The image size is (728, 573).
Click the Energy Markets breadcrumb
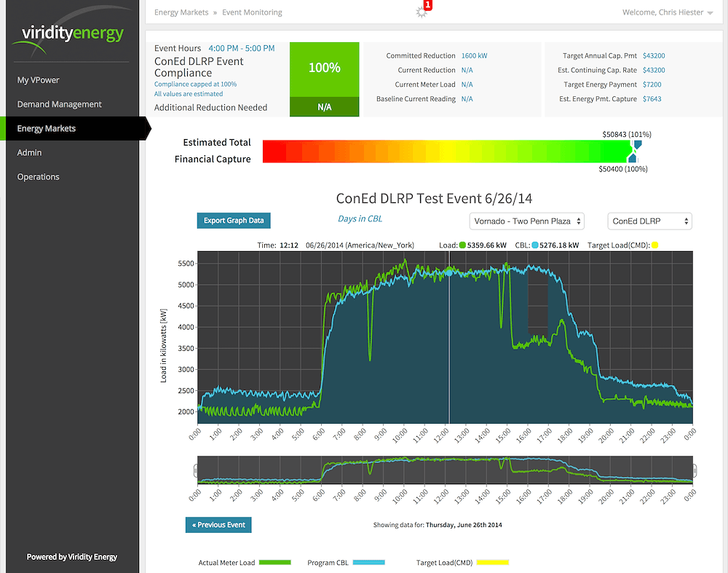(181, 12)
